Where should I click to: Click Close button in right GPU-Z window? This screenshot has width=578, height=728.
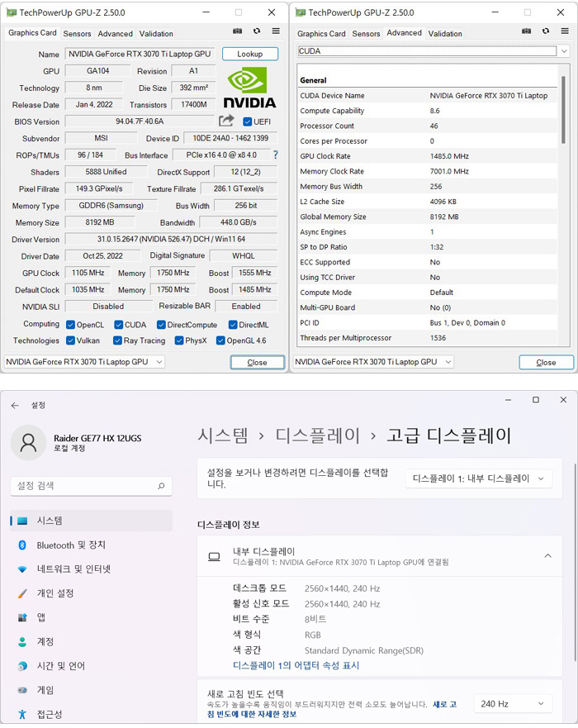[546, 362]
